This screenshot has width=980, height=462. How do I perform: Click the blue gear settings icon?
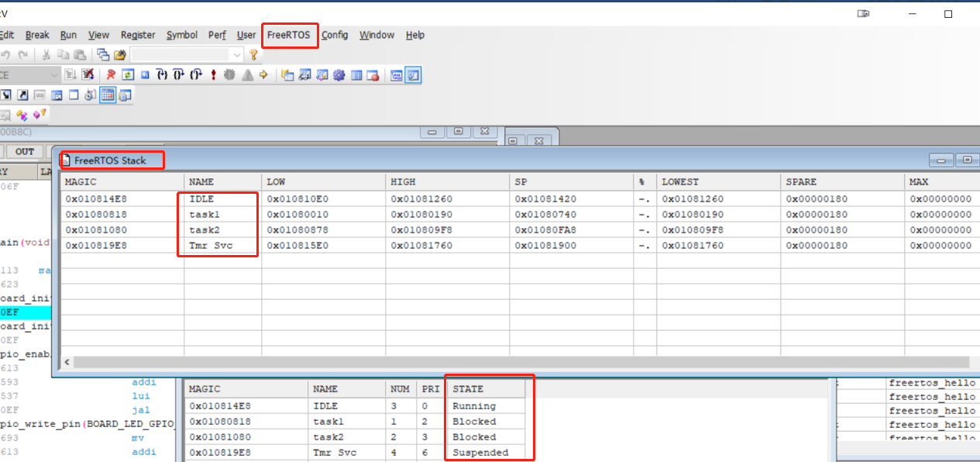[339, 75]
